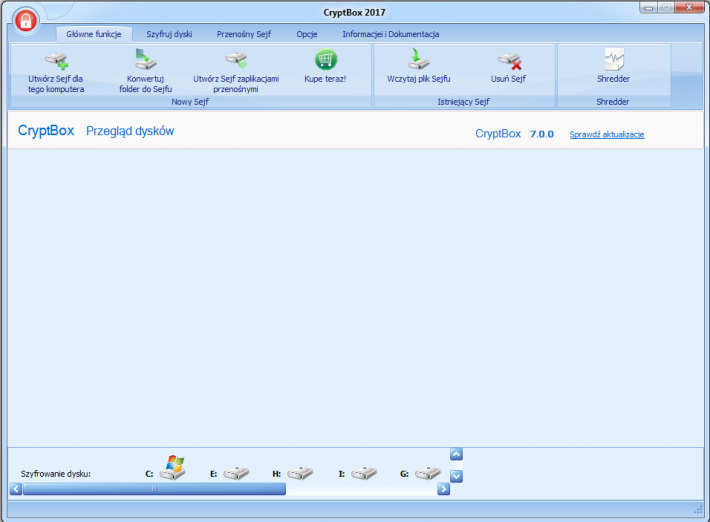
Task: Click the Nowy Sejf group label
Action: (190, 102)
